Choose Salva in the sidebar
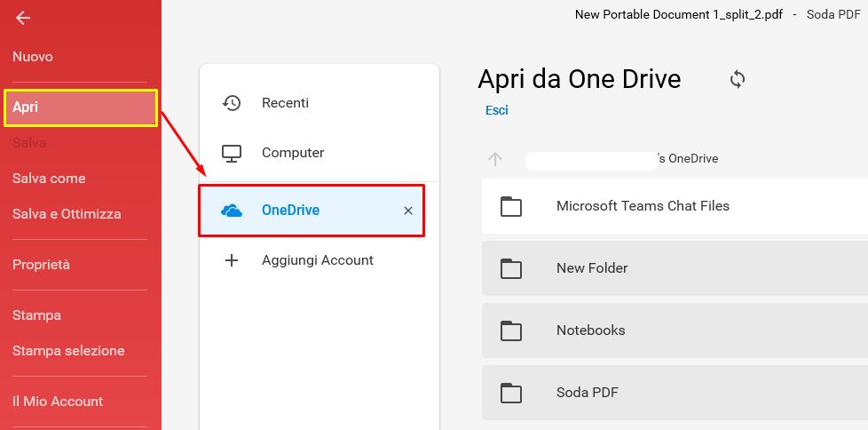 pos(29,143)
